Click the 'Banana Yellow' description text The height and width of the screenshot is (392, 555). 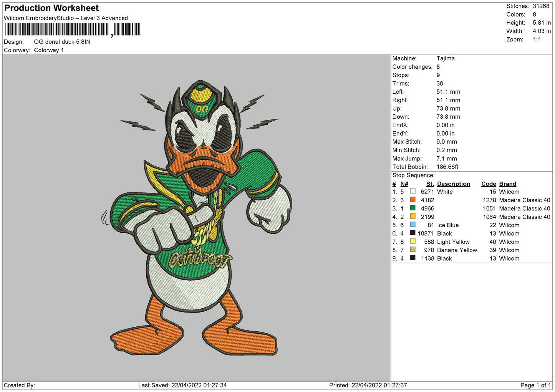457,250
